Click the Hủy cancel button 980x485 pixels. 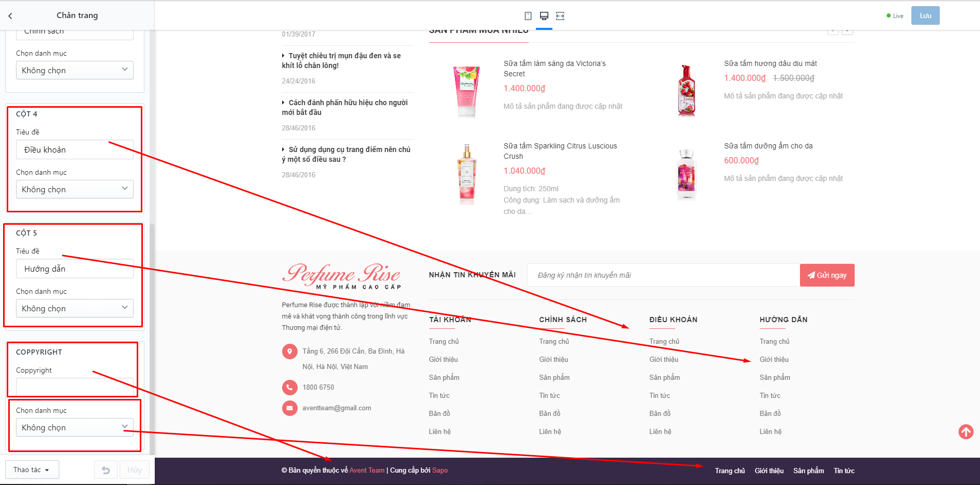pos(135,470)
